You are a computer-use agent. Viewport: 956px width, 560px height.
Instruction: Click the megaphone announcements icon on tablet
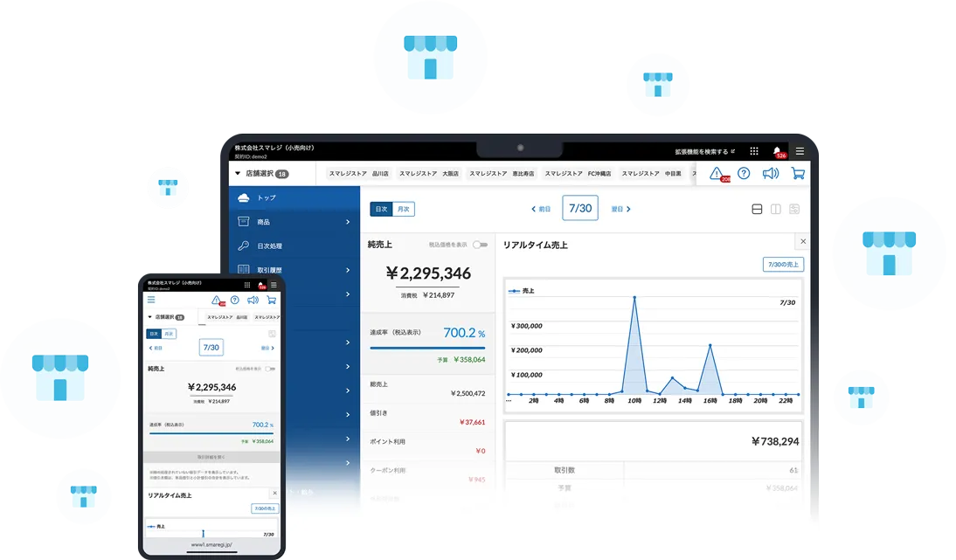pyautogui.click(x=770, y=173)
